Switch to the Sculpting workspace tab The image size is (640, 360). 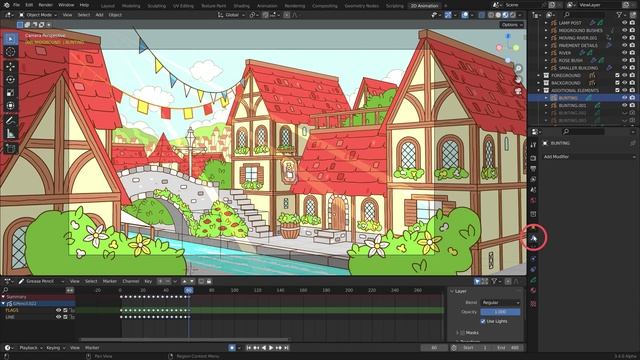(157, 6)
